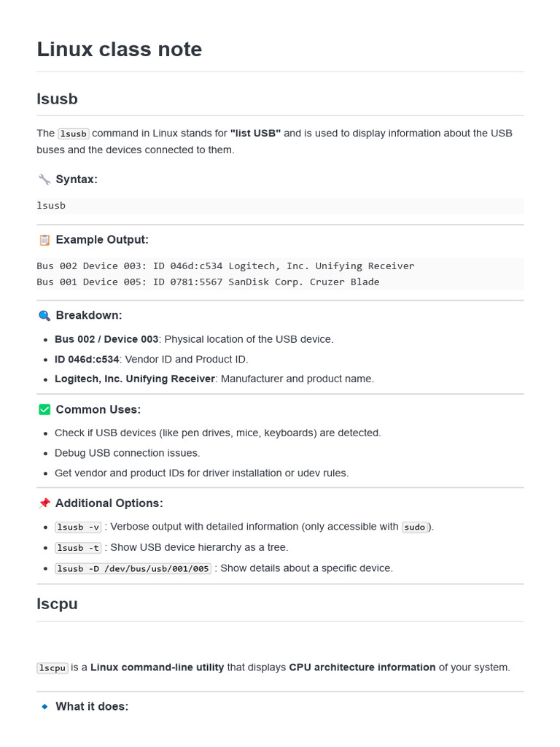Viewport: 560px width, 747px height.
Task: Click the Linux class note title
Action: pos(120,49)
